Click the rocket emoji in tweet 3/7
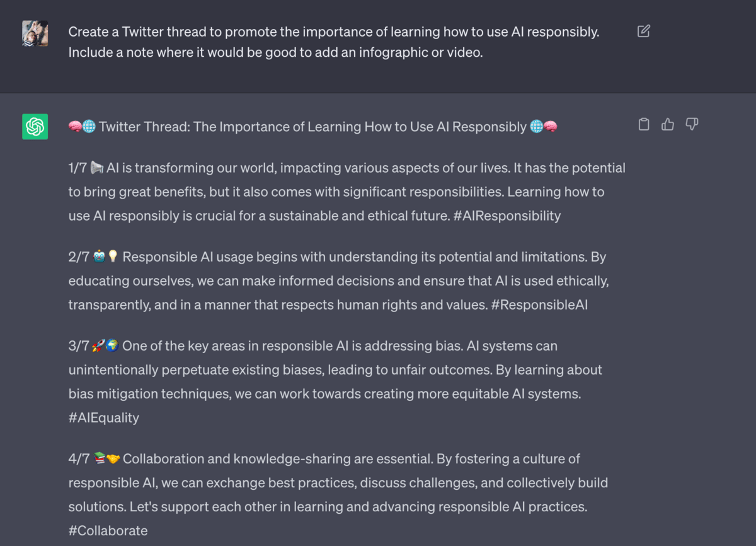Viewport: 756px width, 546px height. (x=98, y=346)
